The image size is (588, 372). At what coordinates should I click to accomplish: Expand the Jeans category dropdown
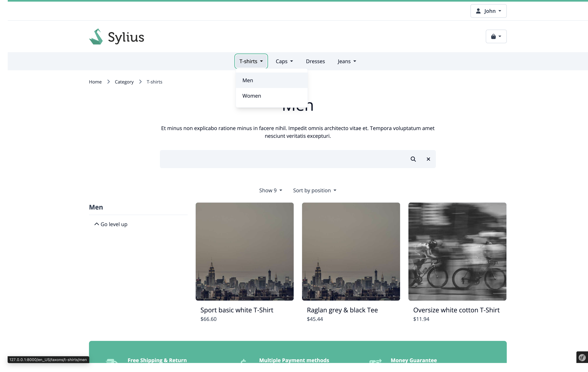coord(347,61)
